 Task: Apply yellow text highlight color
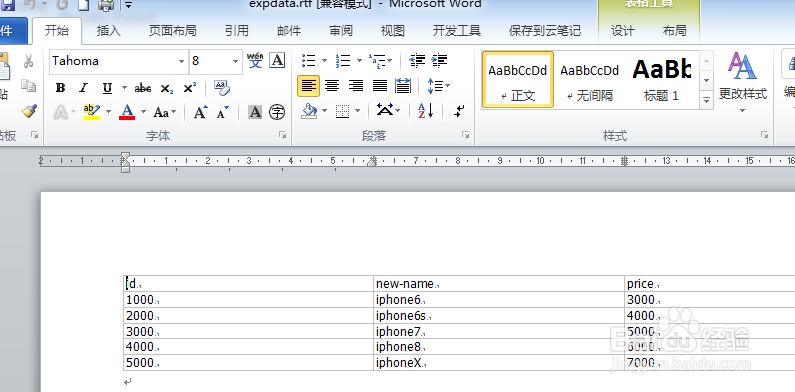[x=92, y=112]
